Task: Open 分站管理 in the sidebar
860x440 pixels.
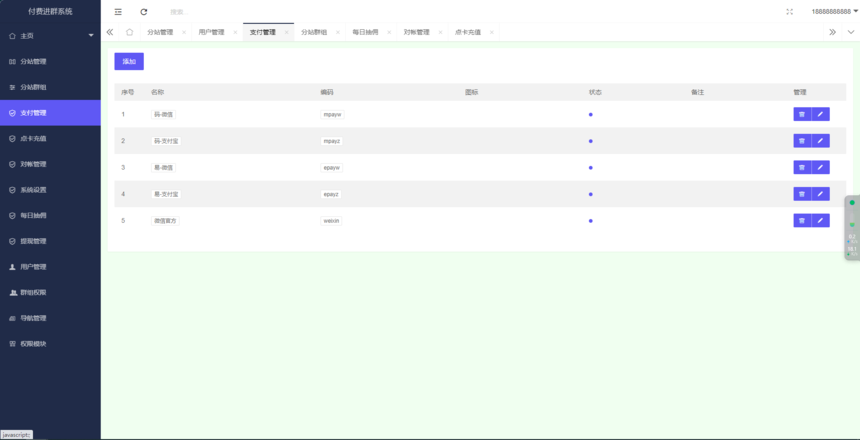Action: (50, 61)
